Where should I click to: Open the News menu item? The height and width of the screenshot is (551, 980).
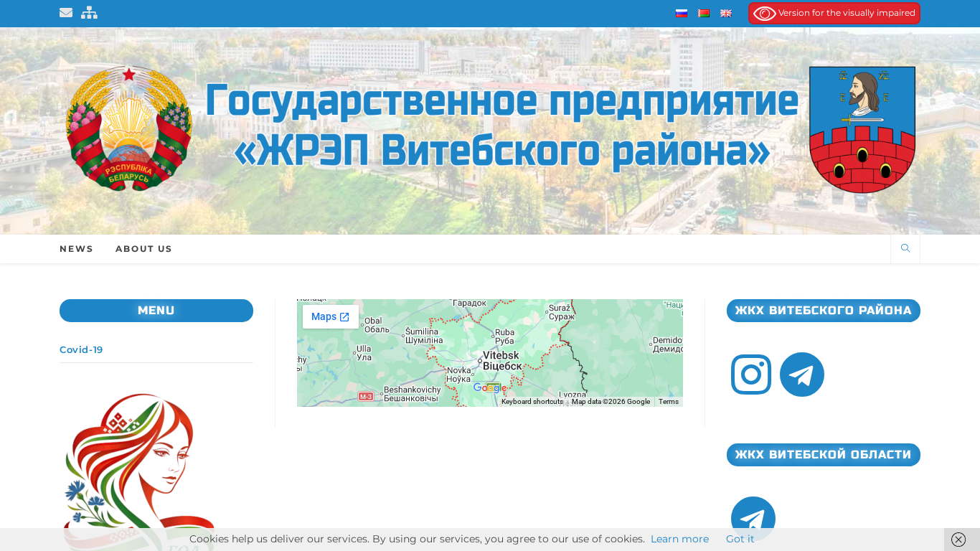[x=76, y=249]
